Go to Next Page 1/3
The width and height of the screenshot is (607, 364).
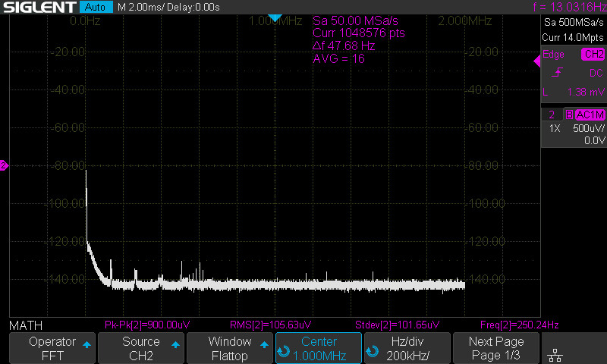(496, 348)
